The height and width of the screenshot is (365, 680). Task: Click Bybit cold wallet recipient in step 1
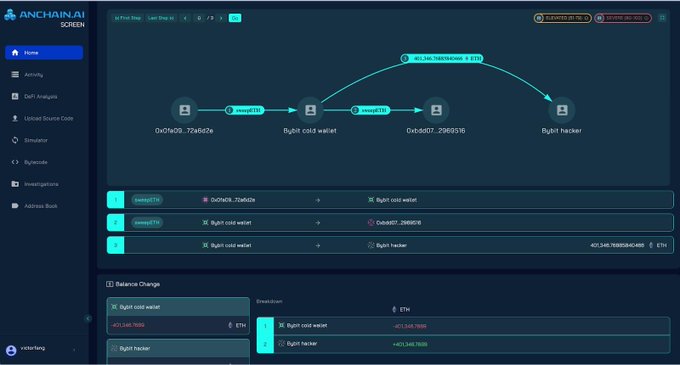396,200
